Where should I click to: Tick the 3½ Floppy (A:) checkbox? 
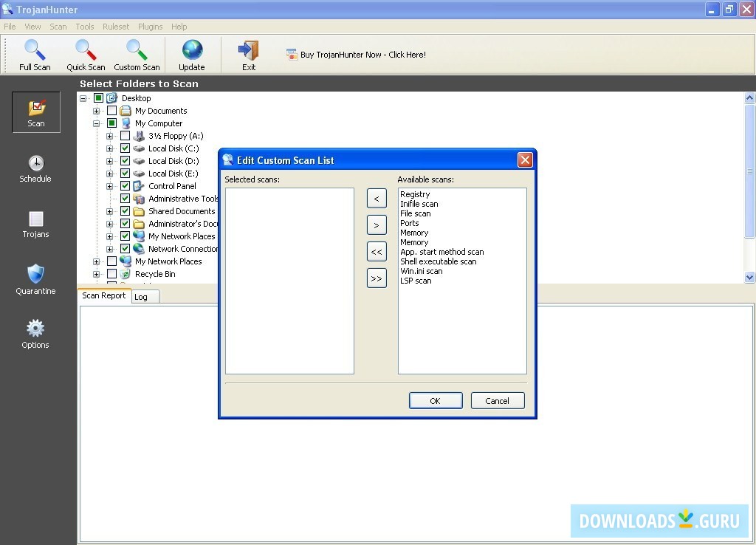coord(125,136)
